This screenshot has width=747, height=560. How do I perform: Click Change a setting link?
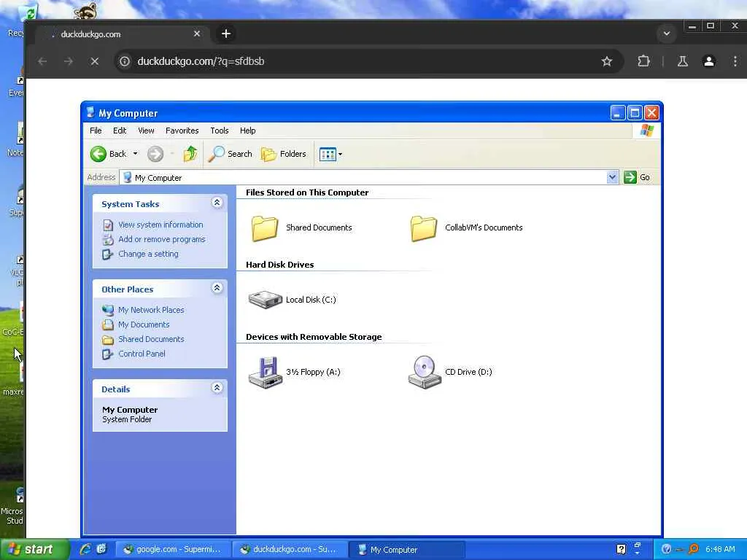coord(148,254)
